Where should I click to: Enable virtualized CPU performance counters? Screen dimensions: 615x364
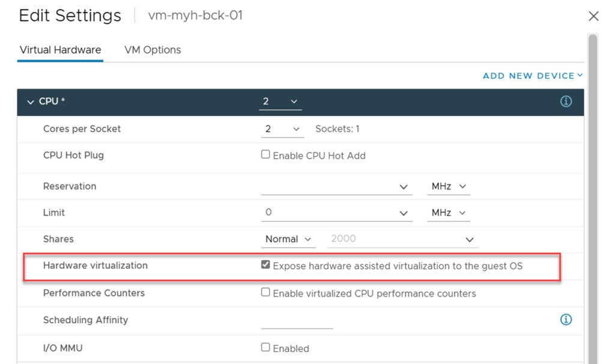[265, 293]
